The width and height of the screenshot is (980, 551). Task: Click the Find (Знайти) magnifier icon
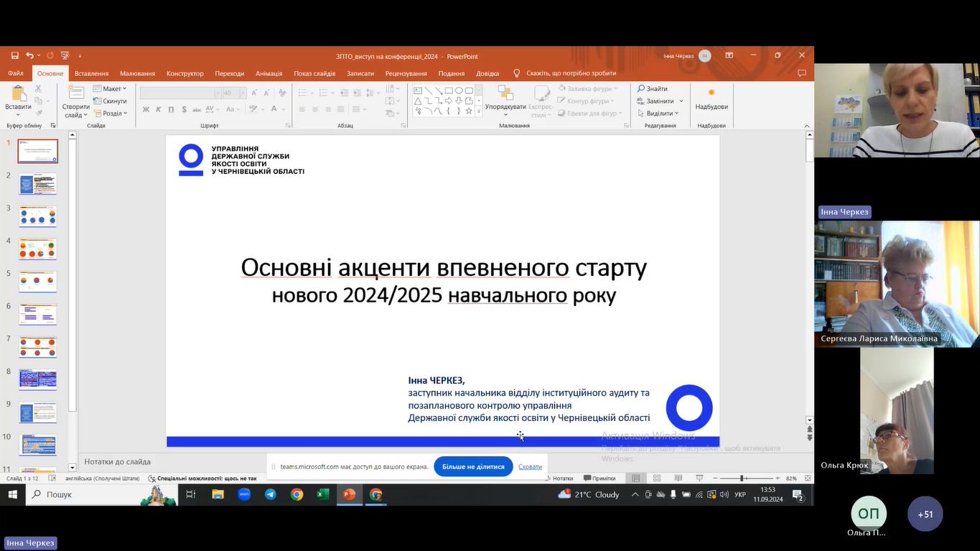641,89
